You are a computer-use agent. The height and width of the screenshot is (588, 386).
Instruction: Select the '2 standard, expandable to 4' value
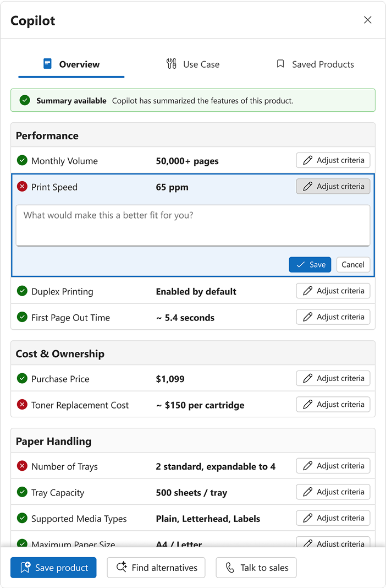point(216,466)
